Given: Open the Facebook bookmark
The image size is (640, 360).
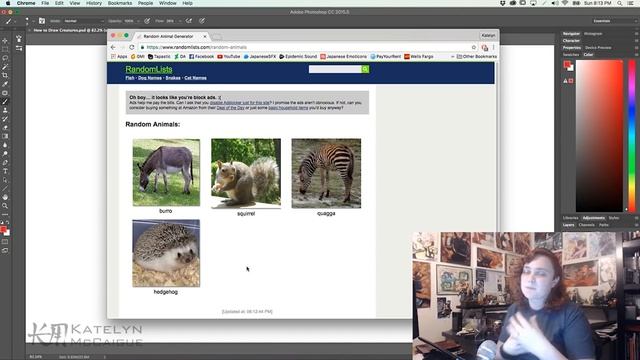Looking at the screenshot, I should [202, 57].
